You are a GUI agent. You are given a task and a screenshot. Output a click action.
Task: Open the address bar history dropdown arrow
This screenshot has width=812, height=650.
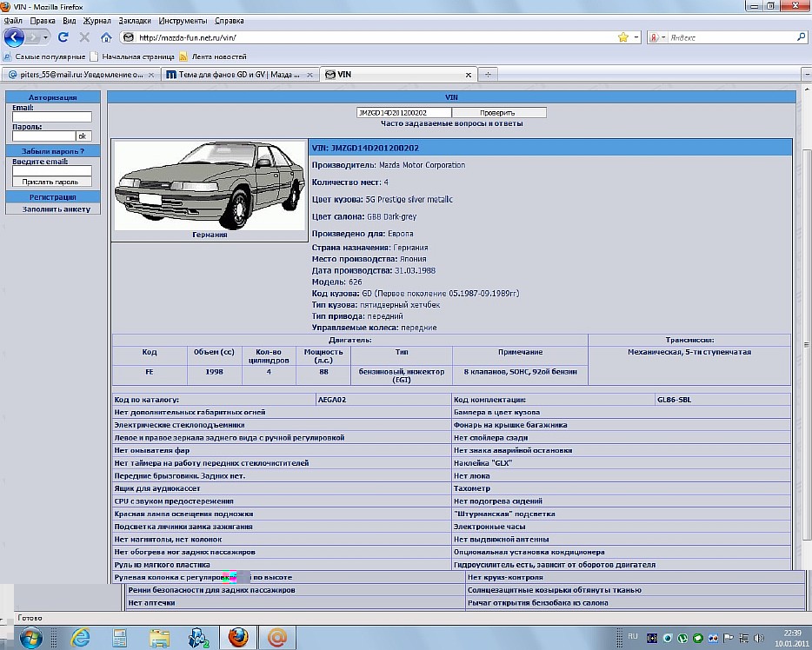pos(636,37)
